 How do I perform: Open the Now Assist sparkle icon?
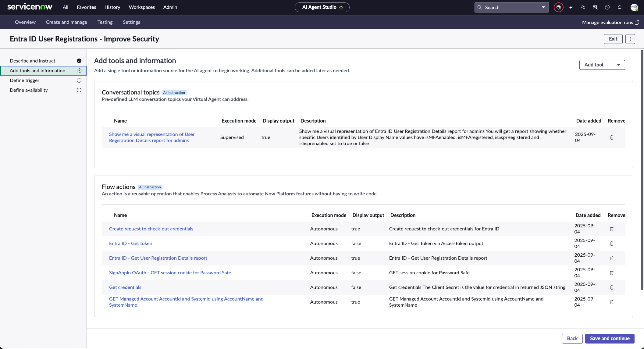pos(571,7)
